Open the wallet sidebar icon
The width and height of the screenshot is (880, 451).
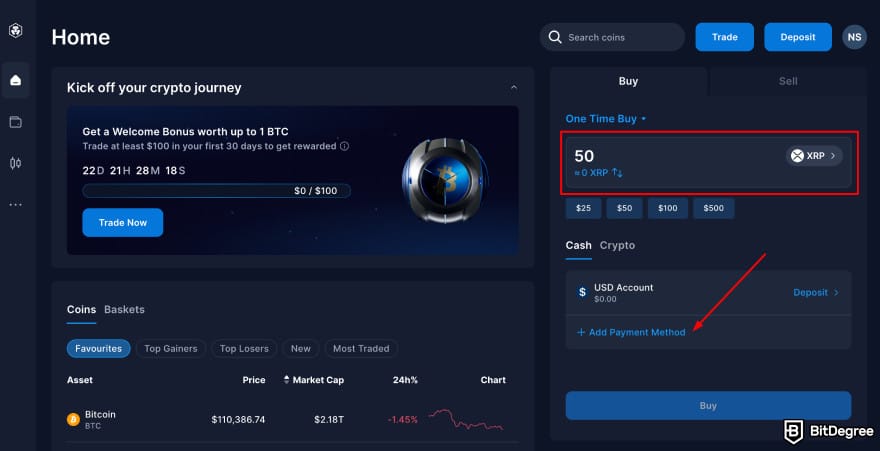tap(16, 122)
